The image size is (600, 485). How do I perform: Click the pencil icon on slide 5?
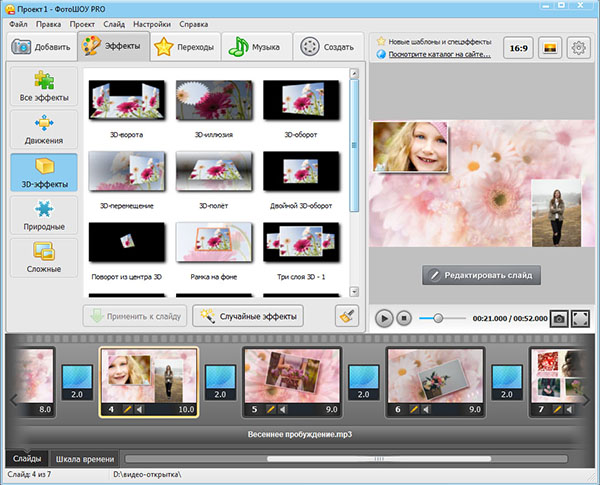pos(271,409)
